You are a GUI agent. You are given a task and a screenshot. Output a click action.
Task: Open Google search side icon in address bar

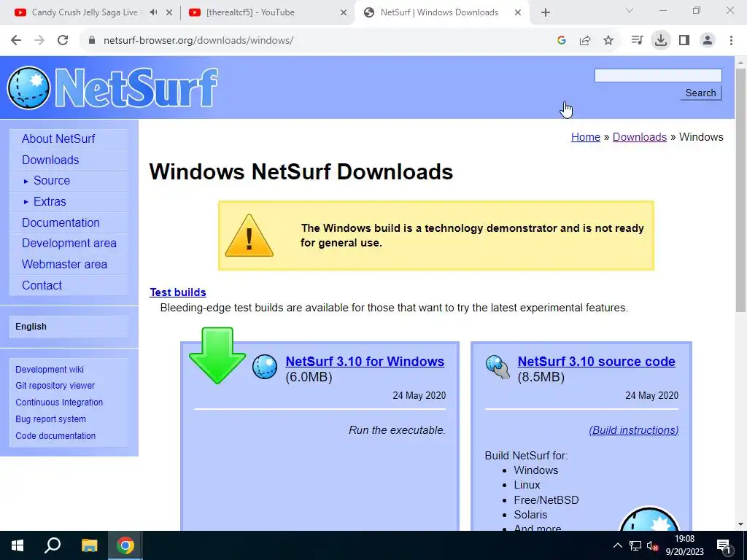click(562, 41)
